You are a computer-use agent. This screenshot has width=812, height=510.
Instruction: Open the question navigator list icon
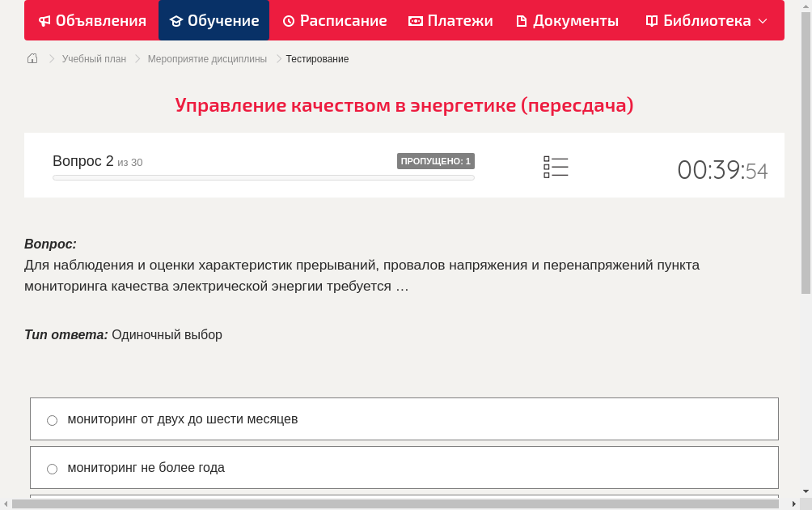point(556,166)
